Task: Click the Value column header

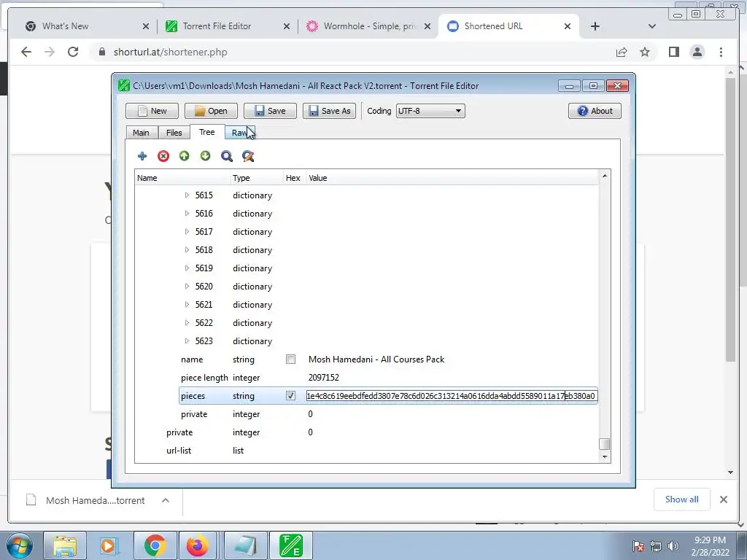Action: coord(452,178)
